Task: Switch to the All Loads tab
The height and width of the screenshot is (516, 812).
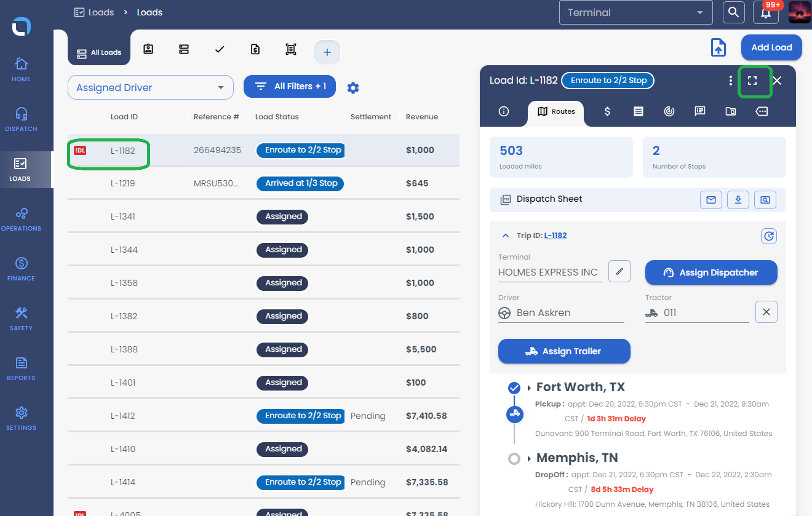Action: coord(99,52)
